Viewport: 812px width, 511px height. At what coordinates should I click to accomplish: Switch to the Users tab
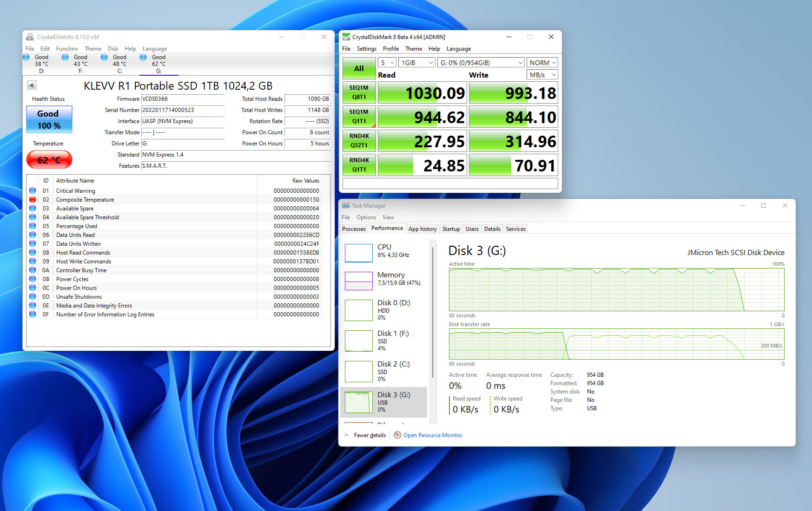coord(472,229)
